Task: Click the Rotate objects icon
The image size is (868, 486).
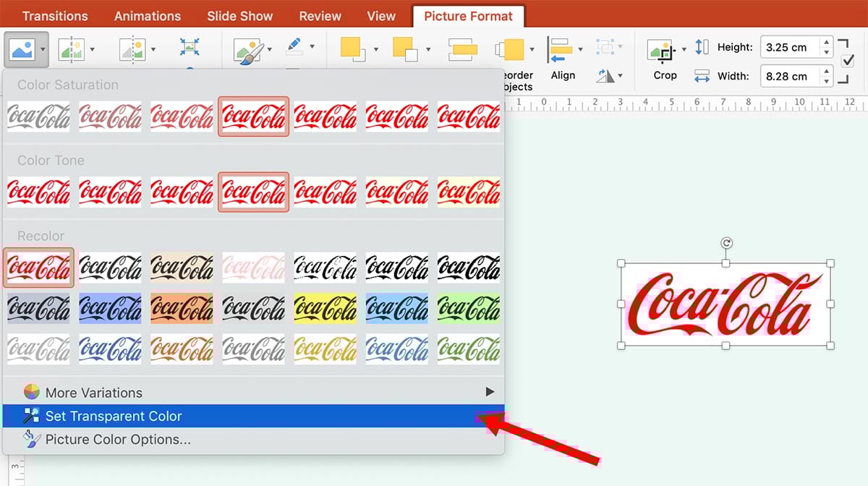Action: [605, 75]
